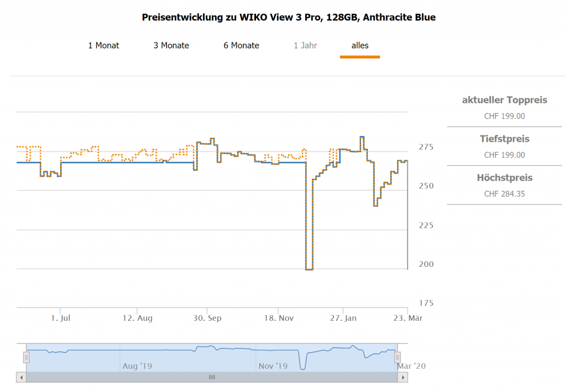This screenshot has height=392, width=565.
Task: Click the price drop to 199 in December
Action: (x=309, y=269)
